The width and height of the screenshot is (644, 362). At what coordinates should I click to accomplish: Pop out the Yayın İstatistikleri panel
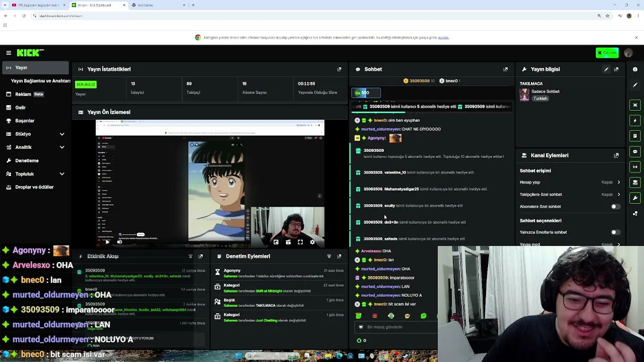(339, 69)
